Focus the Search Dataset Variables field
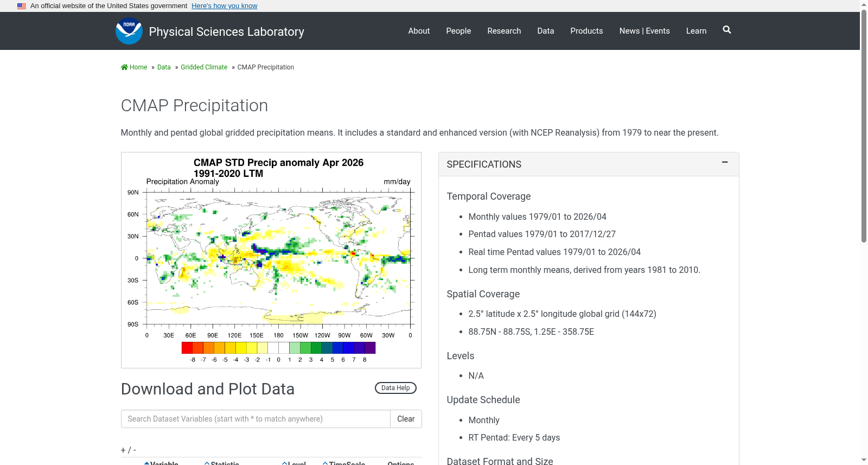 [x=256, y=419]
